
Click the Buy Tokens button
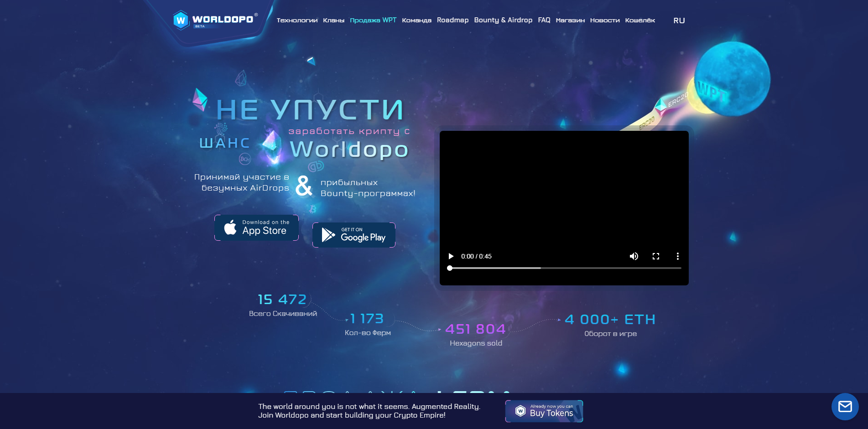[544, 411]
